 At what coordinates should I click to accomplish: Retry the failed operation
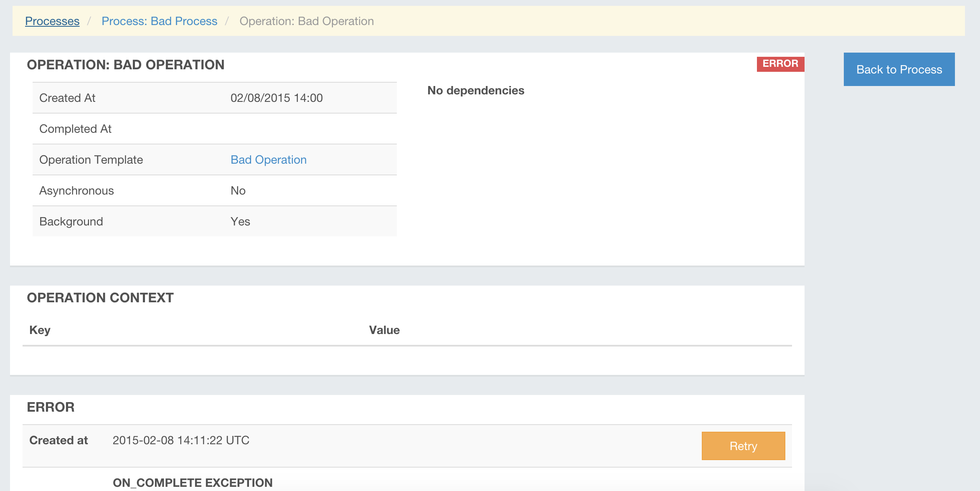coord(743,446)
